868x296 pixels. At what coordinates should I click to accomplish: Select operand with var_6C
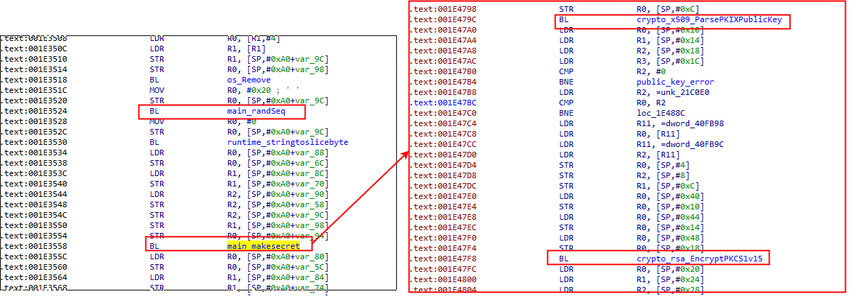coord(278,163)
